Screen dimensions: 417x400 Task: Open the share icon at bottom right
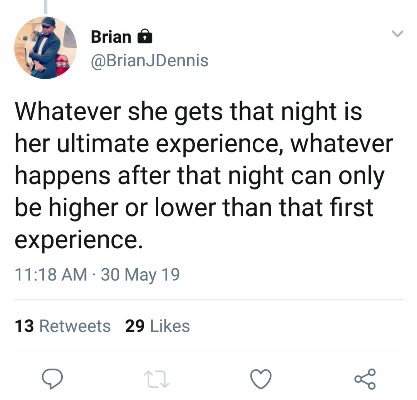point(365,379)
